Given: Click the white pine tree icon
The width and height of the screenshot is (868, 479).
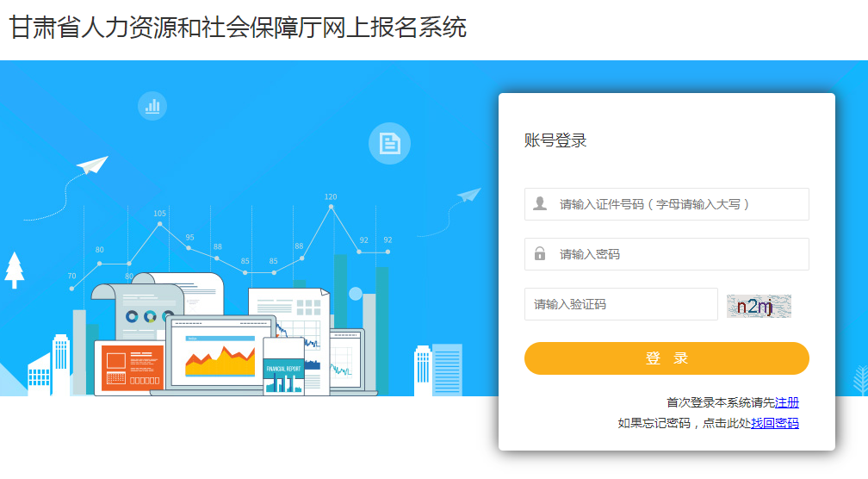Looking at the screenshot, I should (15, 271).
